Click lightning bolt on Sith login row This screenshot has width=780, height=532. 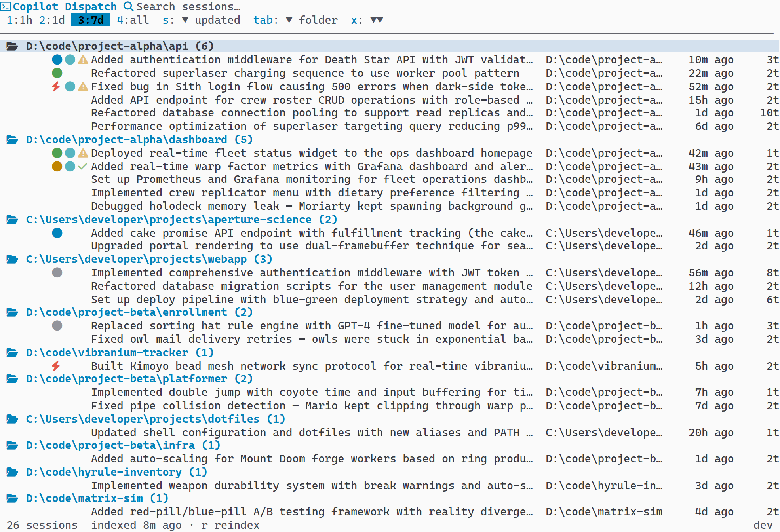coord(56,86)
